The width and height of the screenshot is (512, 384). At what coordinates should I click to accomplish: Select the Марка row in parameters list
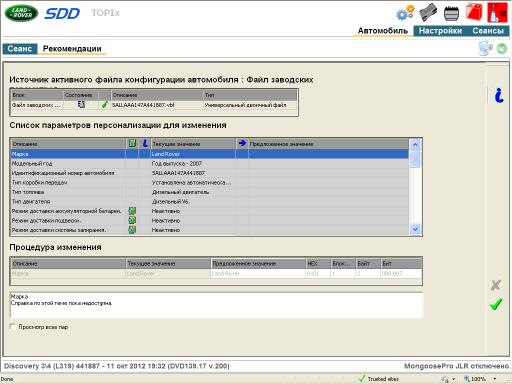pos(209,154)
